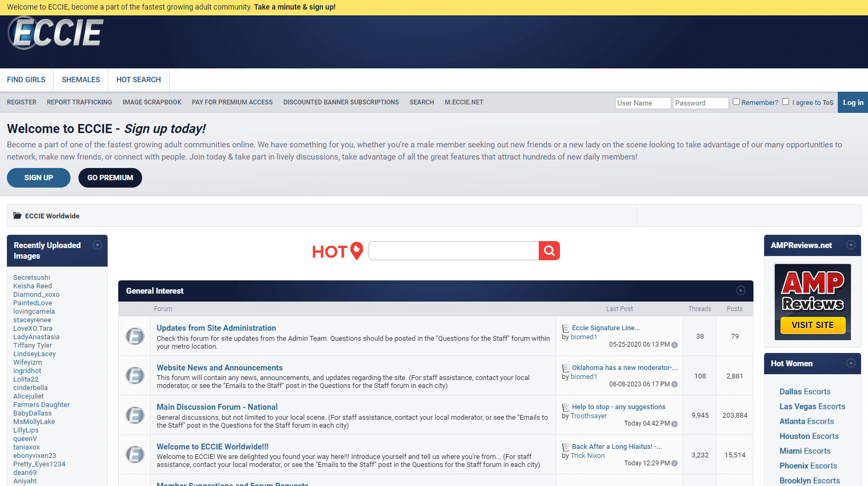Screen dimensions: 868x486
Task: Go to last post arrow for Today 04:42 PM
Action: click(674, 424)
